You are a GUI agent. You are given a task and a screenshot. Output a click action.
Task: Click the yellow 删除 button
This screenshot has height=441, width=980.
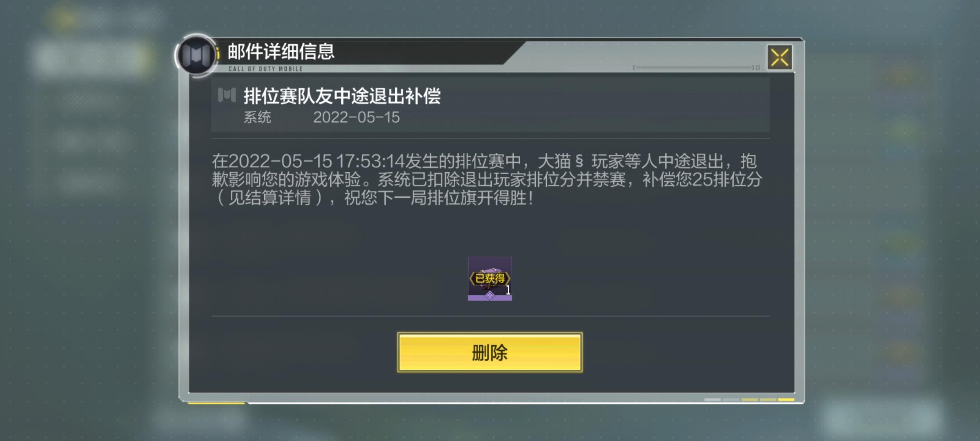click(x=490, y=352)
